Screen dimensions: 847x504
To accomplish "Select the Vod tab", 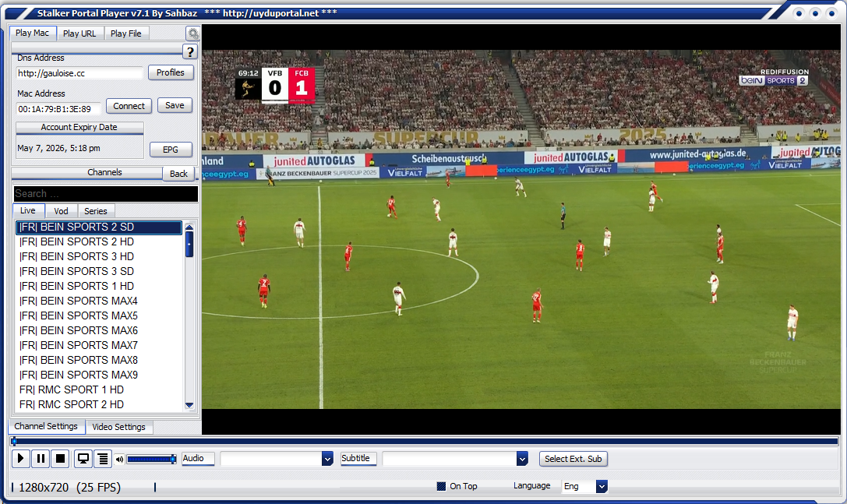I will click(x=61, y=211).
